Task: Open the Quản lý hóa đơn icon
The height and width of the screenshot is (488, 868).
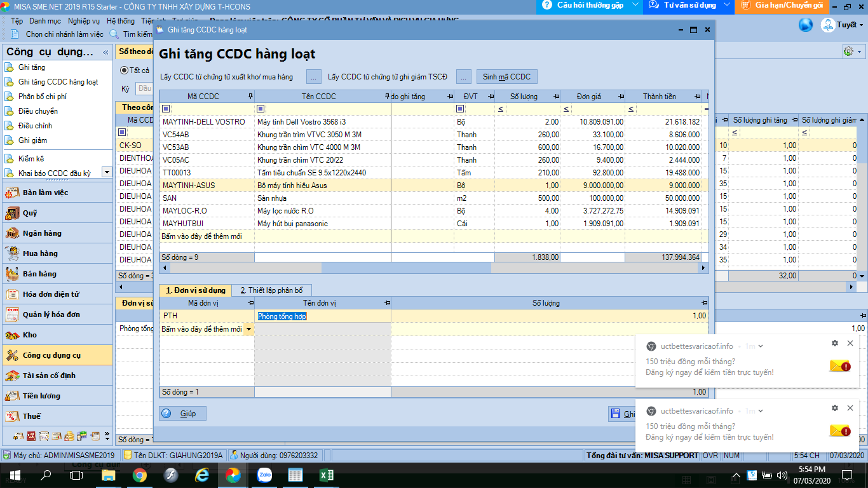Action: click(12, 315)
